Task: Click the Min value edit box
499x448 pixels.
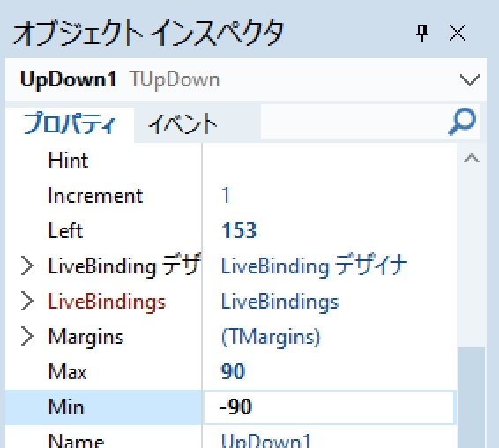Action: coord(329,407)
